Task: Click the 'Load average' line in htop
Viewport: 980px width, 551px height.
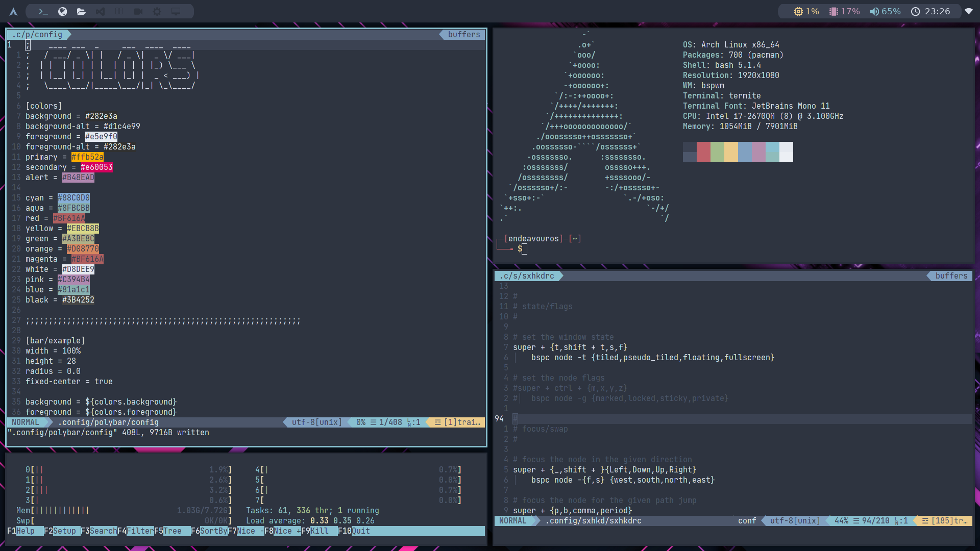Action: click(310, 520)
